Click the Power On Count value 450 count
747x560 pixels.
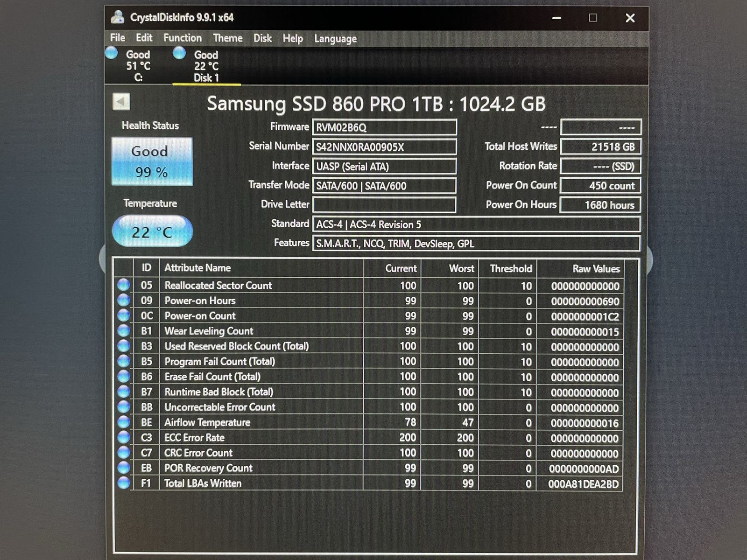coord(601,185)
